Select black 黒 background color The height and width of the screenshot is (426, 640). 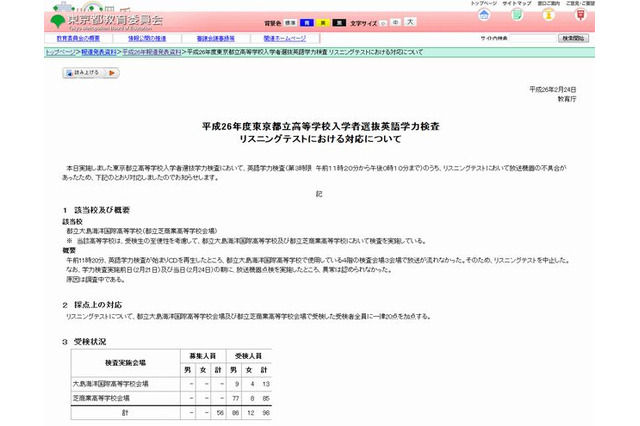pyautogui.click(x=339, y=23)
